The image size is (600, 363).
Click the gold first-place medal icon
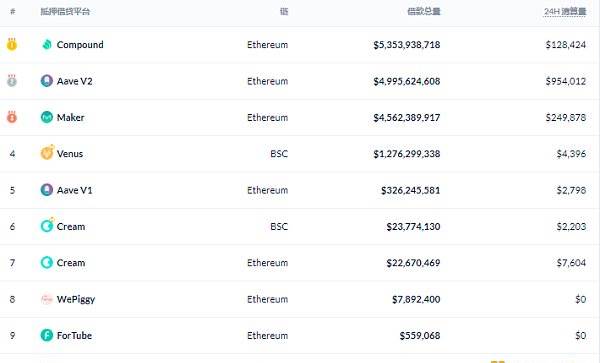pyautogui.click(x=12, y=44)
